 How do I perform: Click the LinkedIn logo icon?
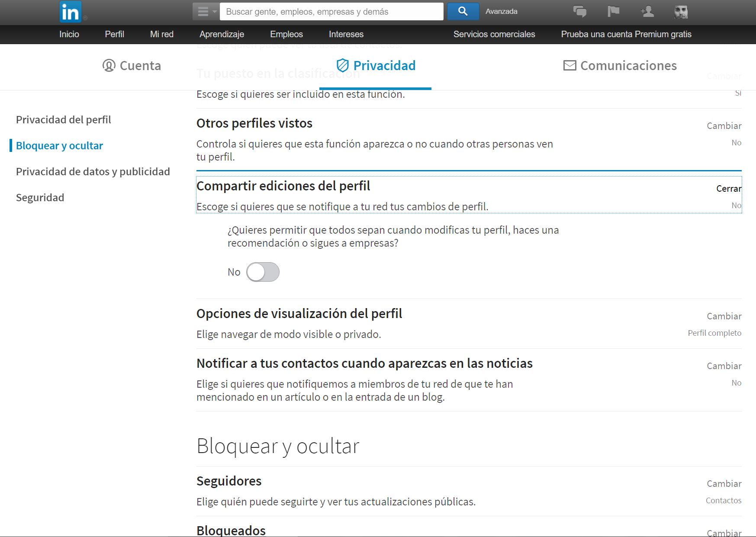click(x=70, y=12)
